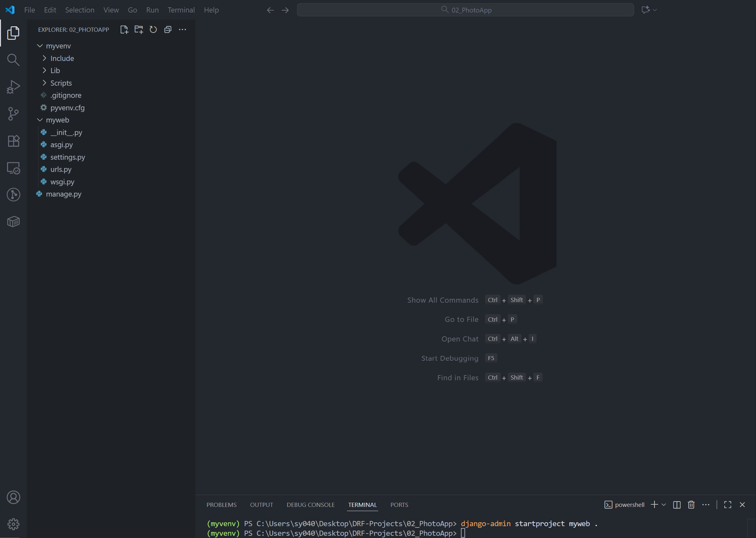The width and height of the screenshot is (756, 538).
Task: Switch to the PROBLEMS panel tab
Action: pos(221,505)
